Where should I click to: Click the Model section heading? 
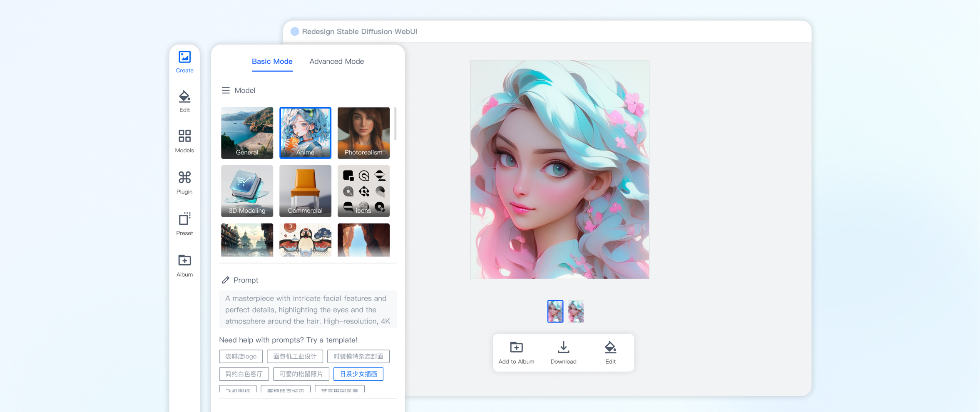(245, 90)
